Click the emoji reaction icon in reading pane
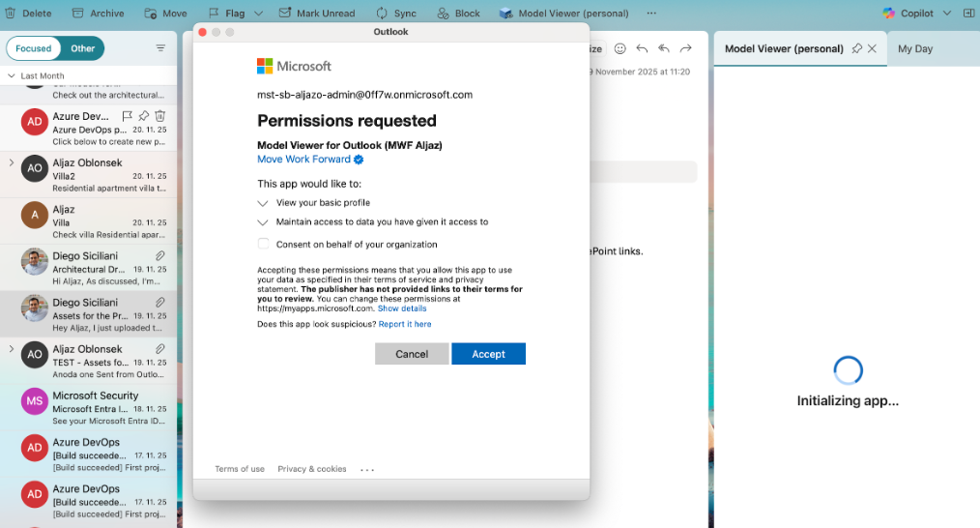Viewport: 980px width, 528px height. [x=620, y=48]
